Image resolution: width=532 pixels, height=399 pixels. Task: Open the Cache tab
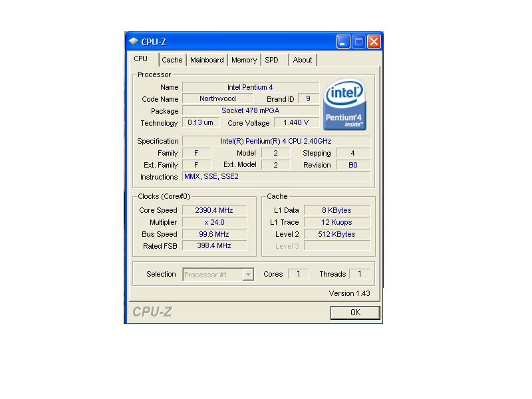coord(172,60)
